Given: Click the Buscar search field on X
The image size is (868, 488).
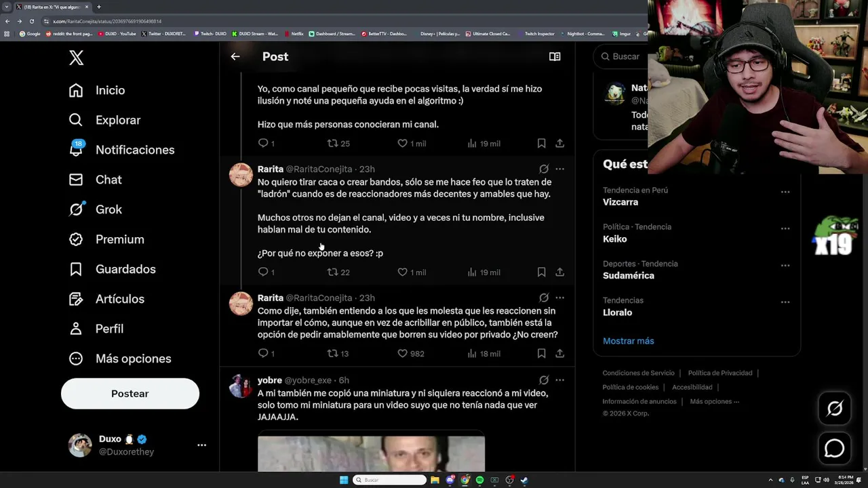Looking at the screenshot, I should (x=620, y=56).
